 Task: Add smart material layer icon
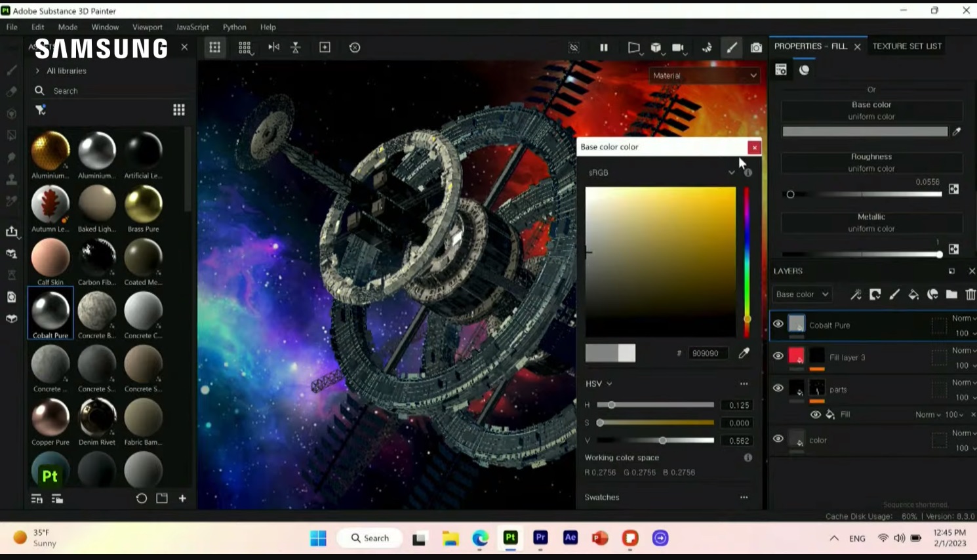932,294
